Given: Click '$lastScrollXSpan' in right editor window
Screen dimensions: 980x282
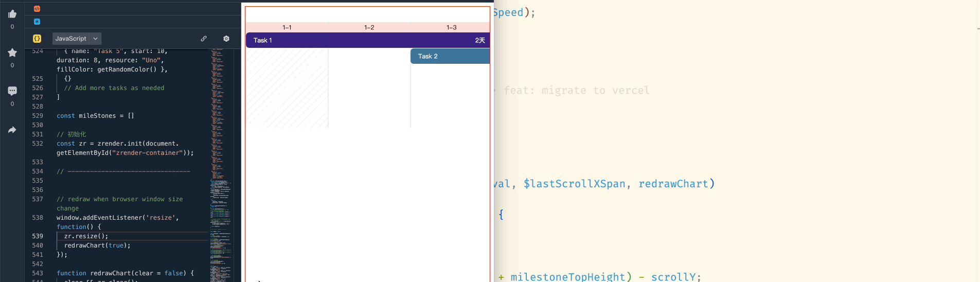Looking at the screenshot, I should pyautogui.click(x=575, y=184).
